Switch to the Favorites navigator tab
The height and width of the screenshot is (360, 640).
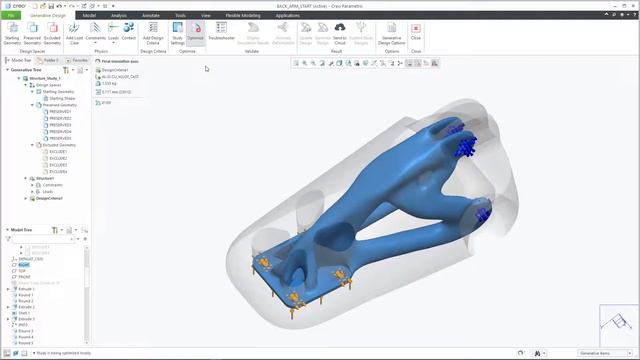pyautogui.click(x=77, y=60)
